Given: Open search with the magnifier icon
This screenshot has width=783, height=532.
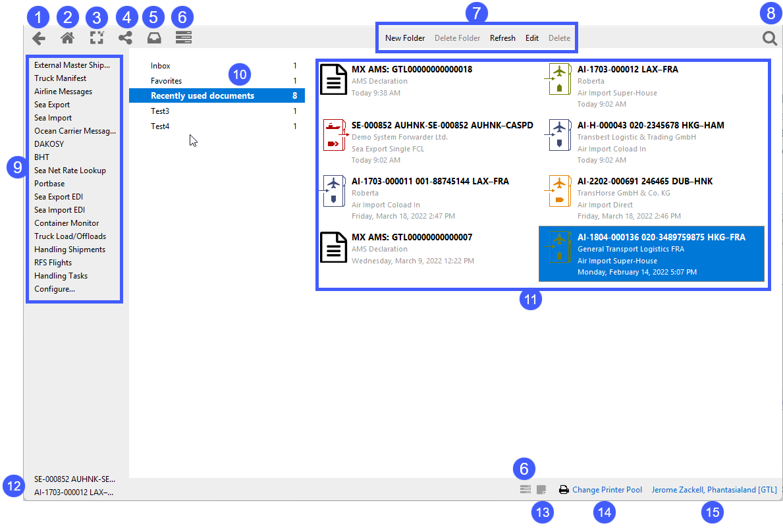Looking at the screenshot, I should 769,39.
